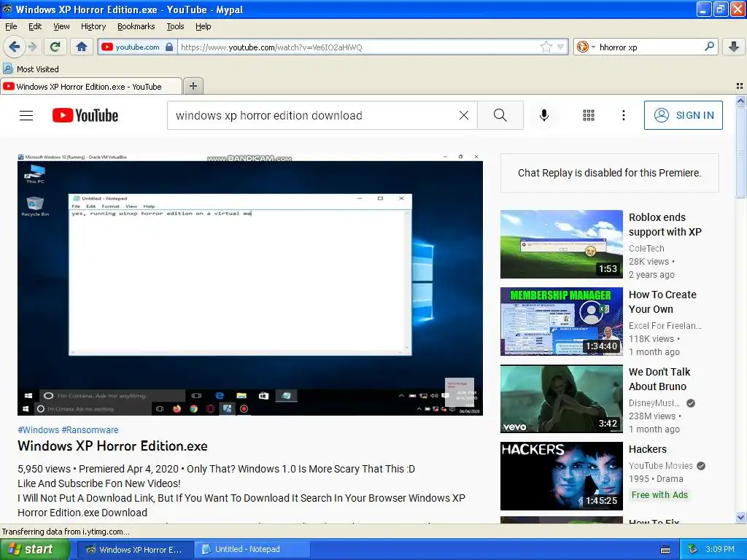Screen dimensions: 747x560
Task: Click the 3:09 PM taskbar clock
Action: point(720,549)
